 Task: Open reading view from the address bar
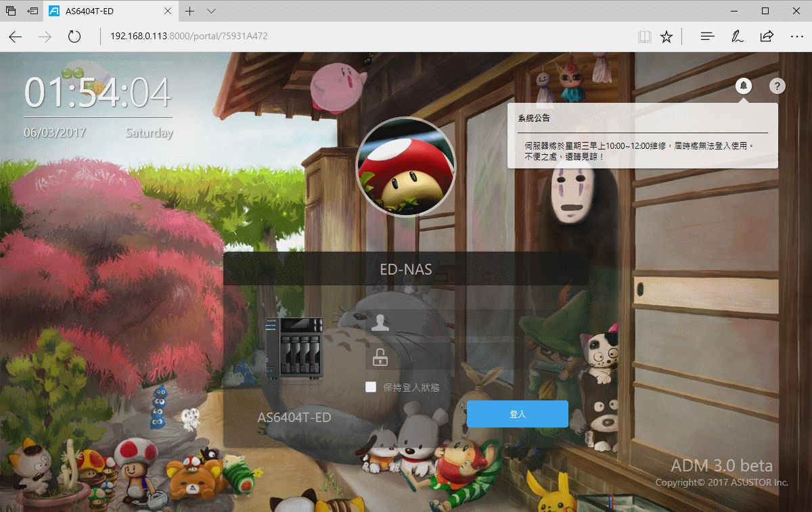tap(644, 37)
